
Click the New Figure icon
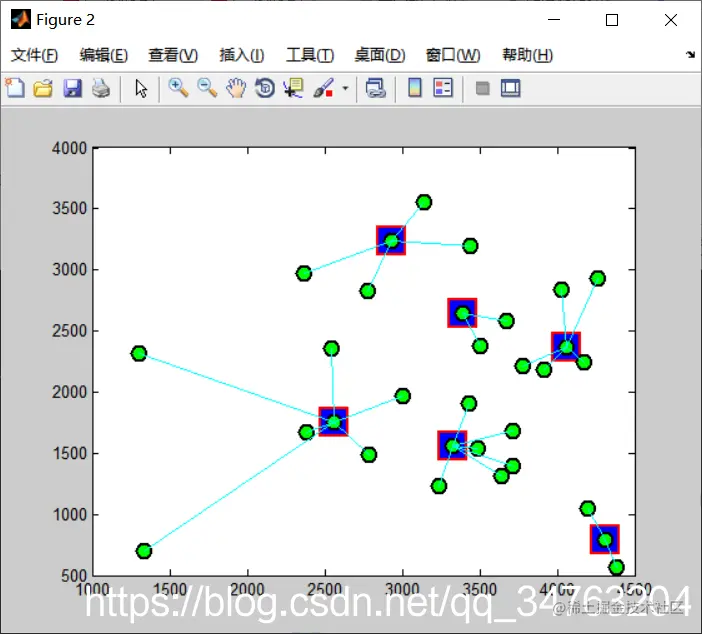click(x=15, y=88)
